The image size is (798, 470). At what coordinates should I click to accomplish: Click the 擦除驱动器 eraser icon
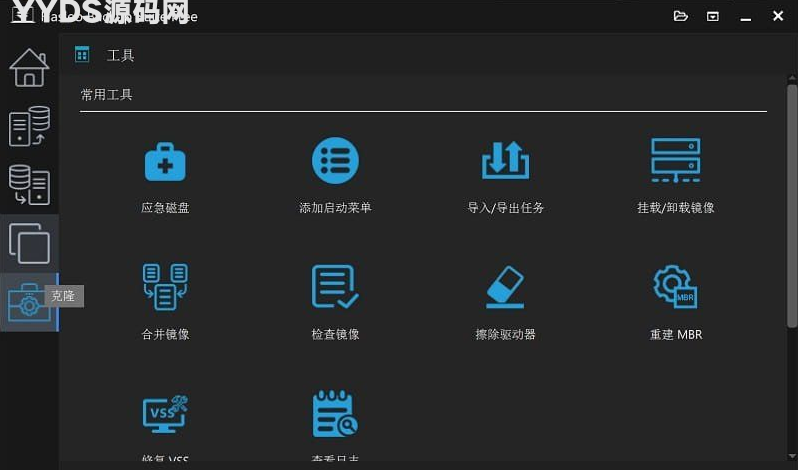(x=505, y=287)
